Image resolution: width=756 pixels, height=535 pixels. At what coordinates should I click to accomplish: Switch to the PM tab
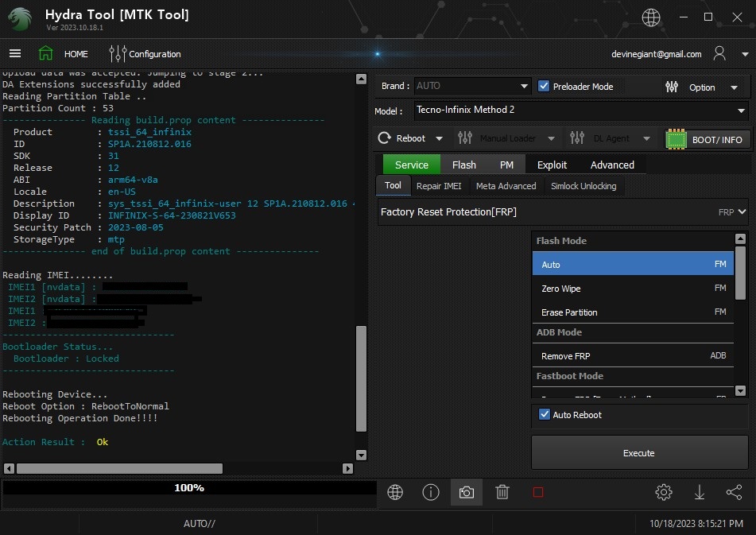pyautogui.click(x=506, y=165)
